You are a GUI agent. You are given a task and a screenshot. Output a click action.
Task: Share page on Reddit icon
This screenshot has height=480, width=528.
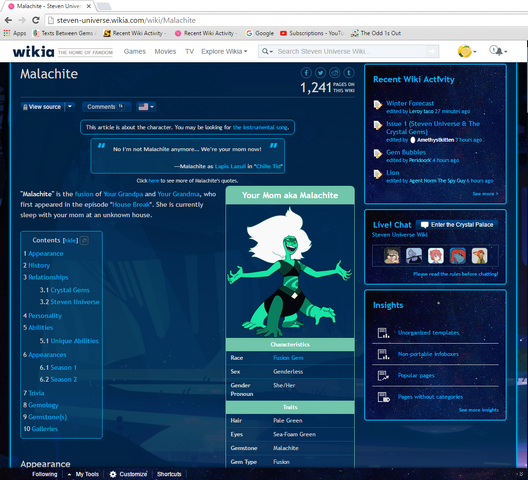[334, 72]
